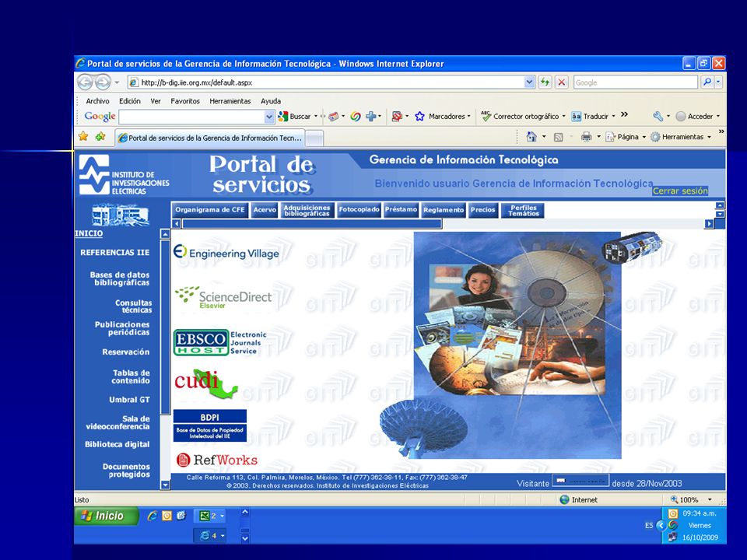Image resolution: width=747 pixels, height=560 pixels.
Task: Click the search magnifier icon
Action: pyautogui.click(x=707, y=82)
